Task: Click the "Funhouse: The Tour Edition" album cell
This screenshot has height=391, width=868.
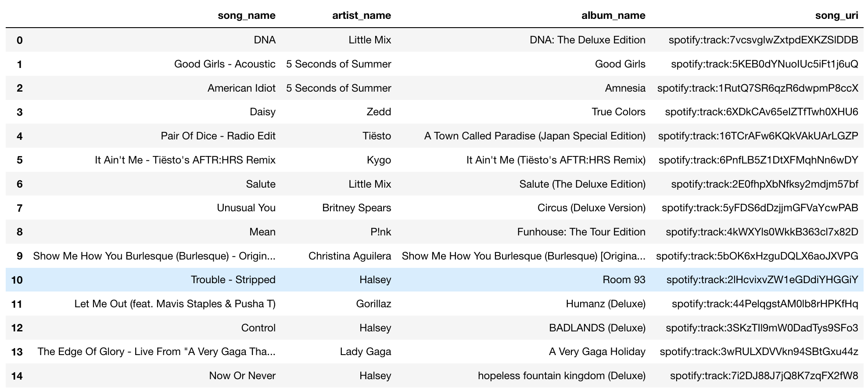Action: (581, 232)
